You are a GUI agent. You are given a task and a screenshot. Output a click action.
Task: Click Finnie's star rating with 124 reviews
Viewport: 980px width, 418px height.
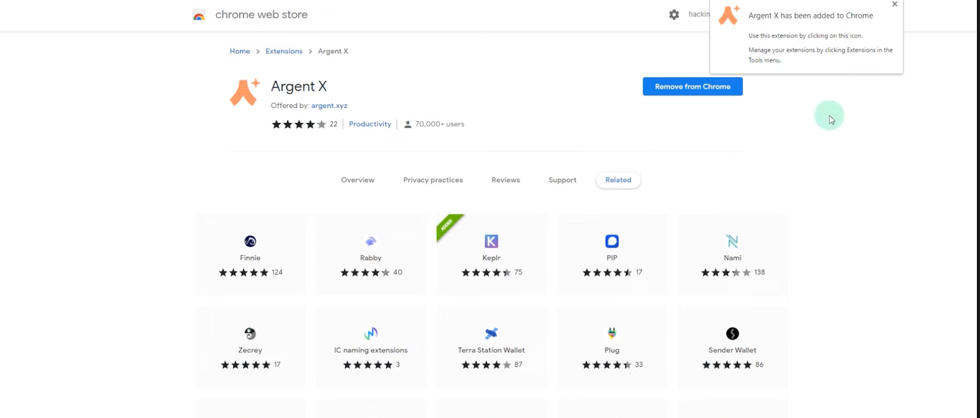[244, 273]
